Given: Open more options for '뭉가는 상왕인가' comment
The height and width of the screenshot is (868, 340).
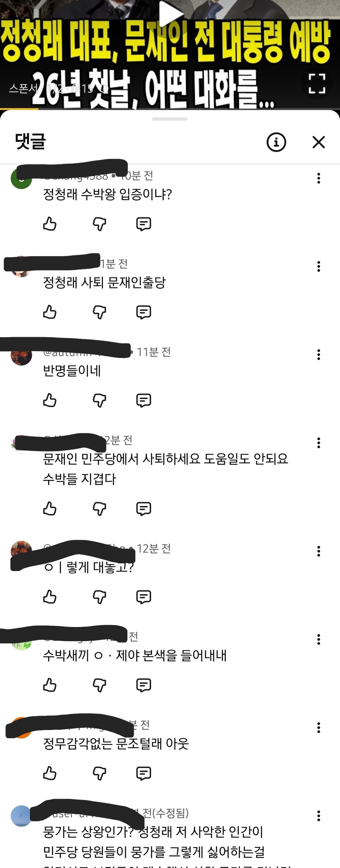Looking at the screenshot, I should 319,816.
